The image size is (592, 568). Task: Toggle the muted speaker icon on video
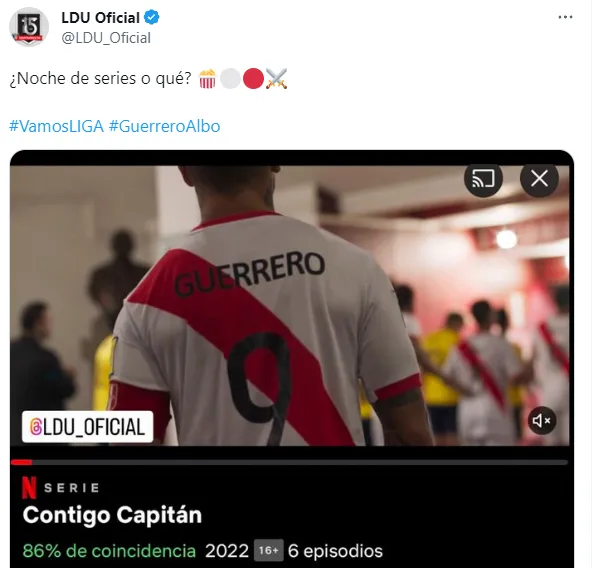[x=542, y=420]
